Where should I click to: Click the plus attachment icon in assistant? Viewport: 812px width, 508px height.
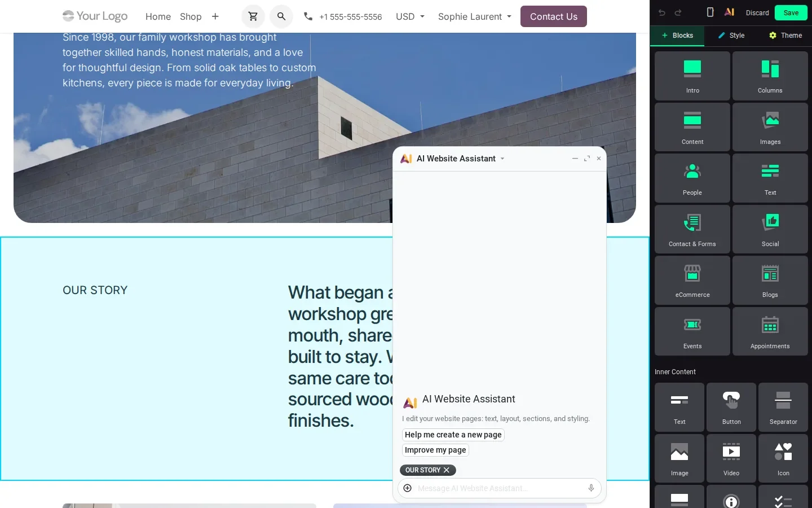pos(408,488)
